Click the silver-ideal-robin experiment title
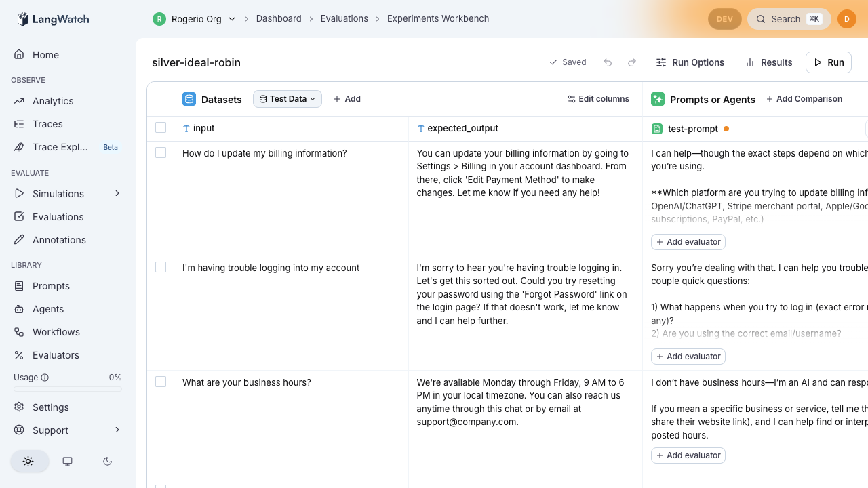 point(197,62)
